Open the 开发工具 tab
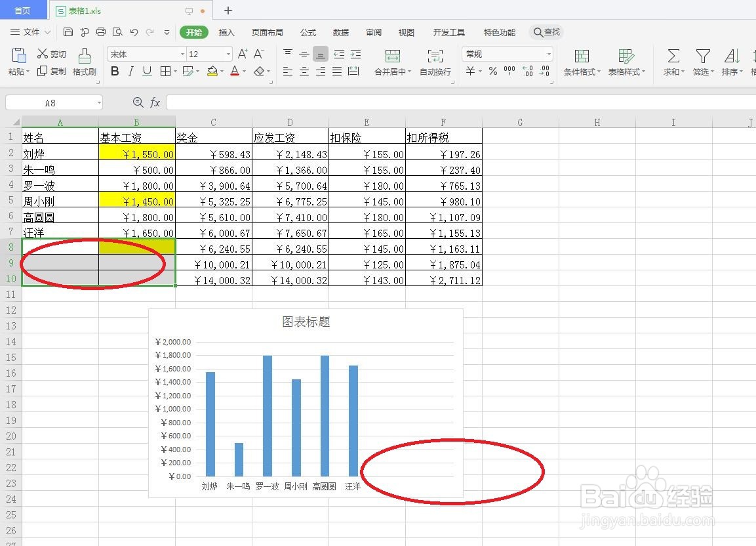 coord(449,32)
